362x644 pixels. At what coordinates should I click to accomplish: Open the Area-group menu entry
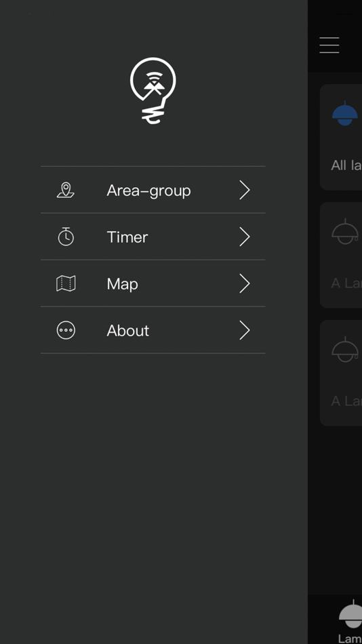153,190
